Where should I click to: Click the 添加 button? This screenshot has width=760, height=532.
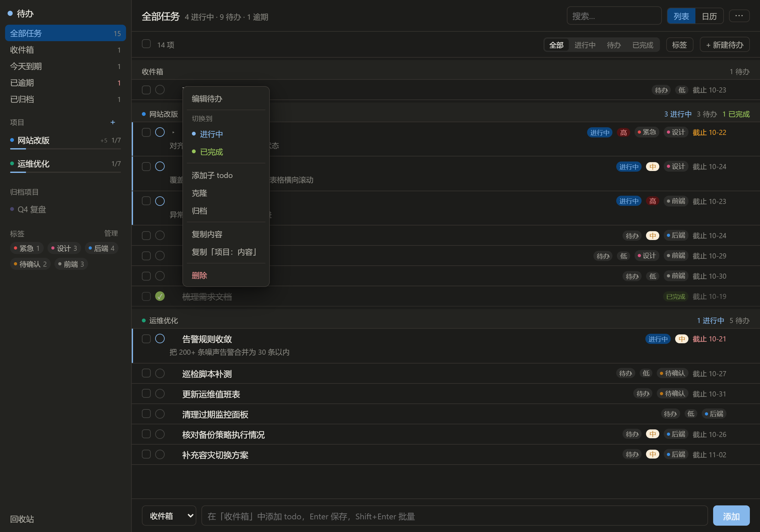(x=731, y=516)
